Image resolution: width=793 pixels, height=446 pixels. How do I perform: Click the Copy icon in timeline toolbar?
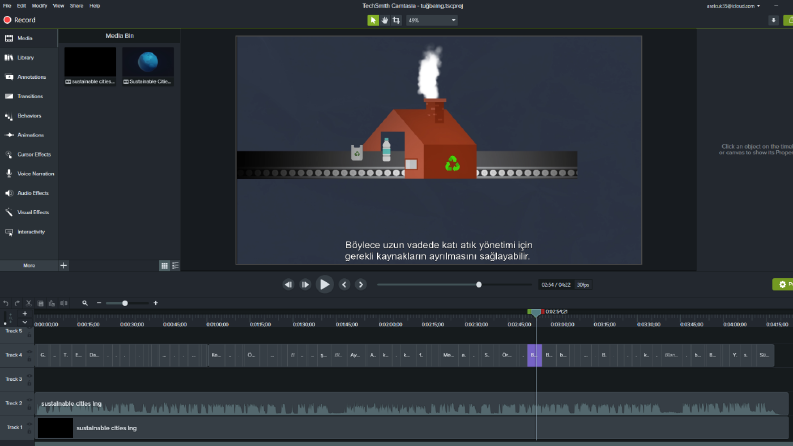pos(40,303)
